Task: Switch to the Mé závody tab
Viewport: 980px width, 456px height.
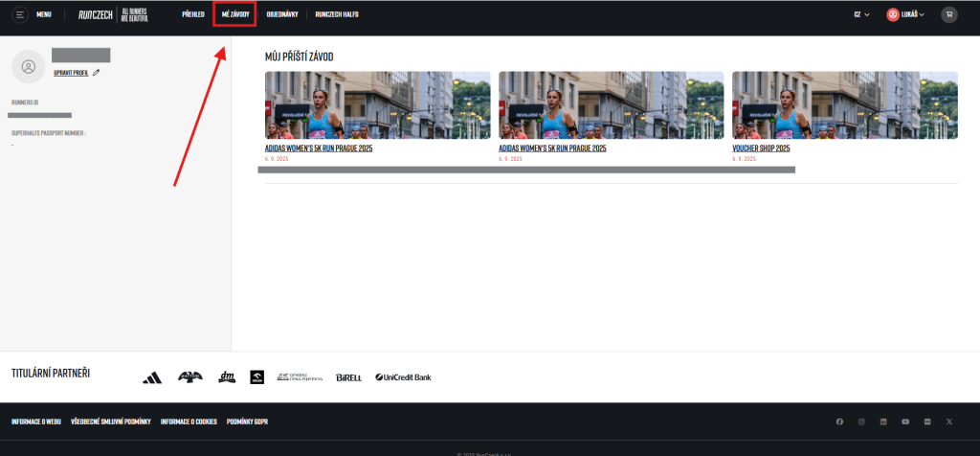Action: click(235, 14)
